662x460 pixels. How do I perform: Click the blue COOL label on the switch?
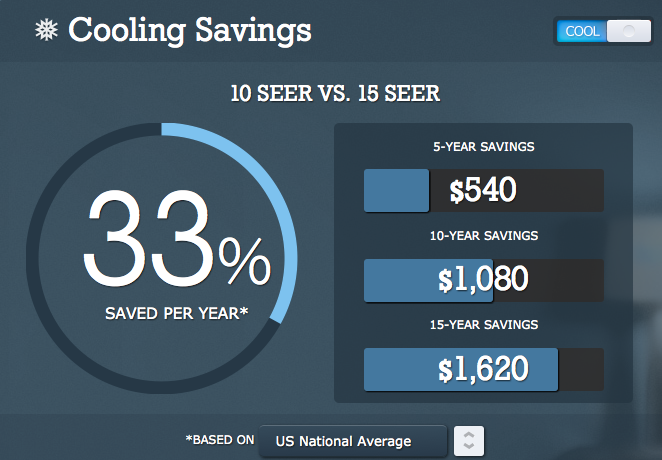582,31
